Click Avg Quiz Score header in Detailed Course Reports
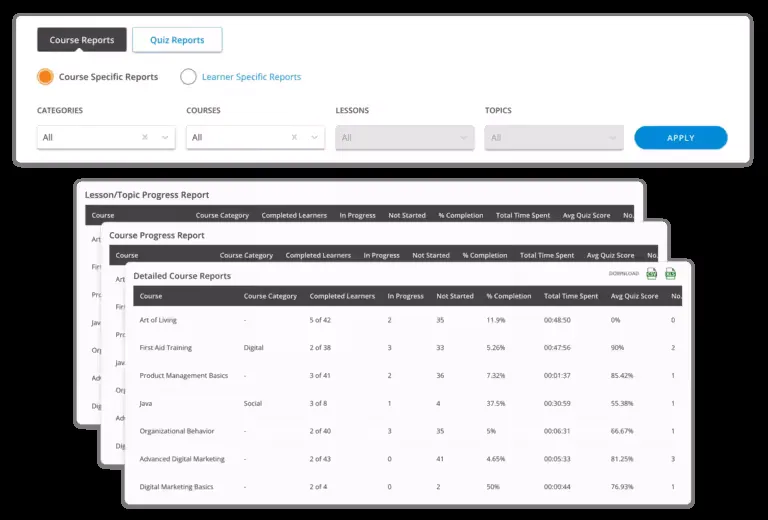Screen dimensions: 768x520 (x=634, y=296)
